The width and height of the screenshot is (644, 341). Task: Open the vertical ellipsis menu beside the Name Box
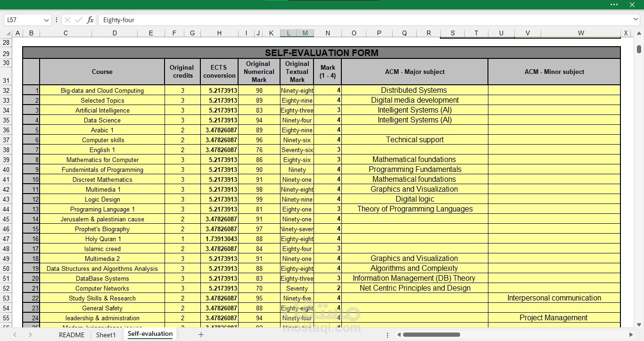[x=56, y=20]
